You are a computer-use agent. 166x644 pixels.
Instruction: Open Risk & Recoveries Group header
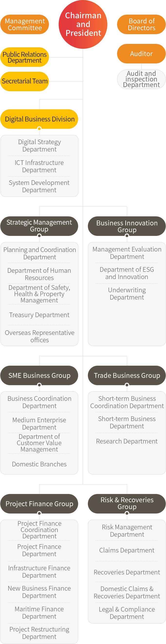coord(127,504)
